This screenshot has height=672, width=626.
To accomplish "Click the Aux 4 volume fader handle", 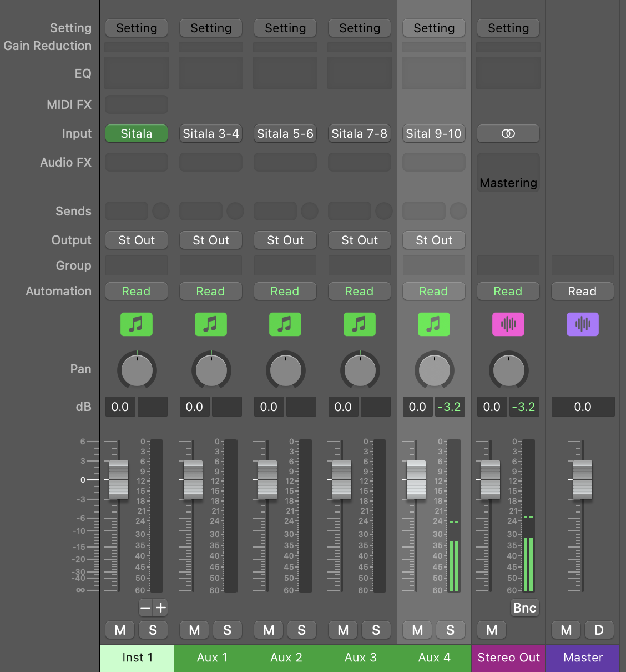I will pos(416,480).
